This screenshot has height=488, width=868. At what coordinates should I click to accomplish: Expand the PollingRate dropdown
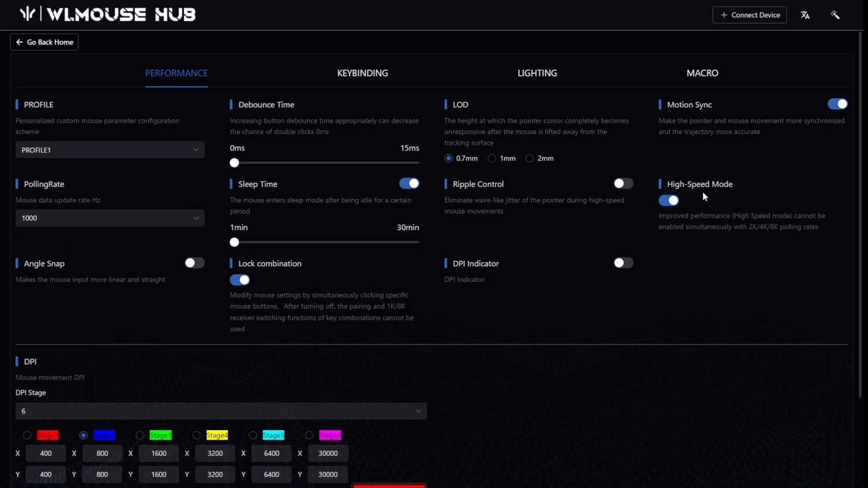click(x=109, y=218)
